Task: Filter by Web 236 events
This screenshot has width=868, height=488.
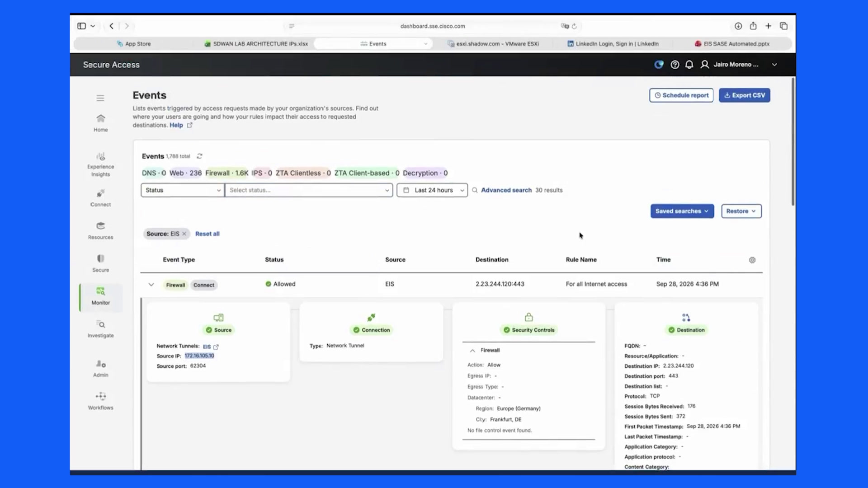Action: click(x=185, y=173)
